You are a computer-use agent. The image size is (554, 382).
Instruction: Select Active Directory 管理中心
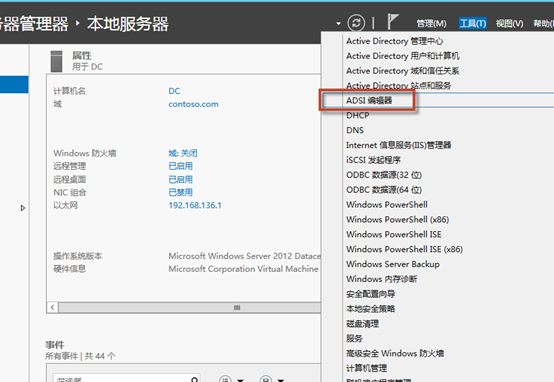coord(394,41)
